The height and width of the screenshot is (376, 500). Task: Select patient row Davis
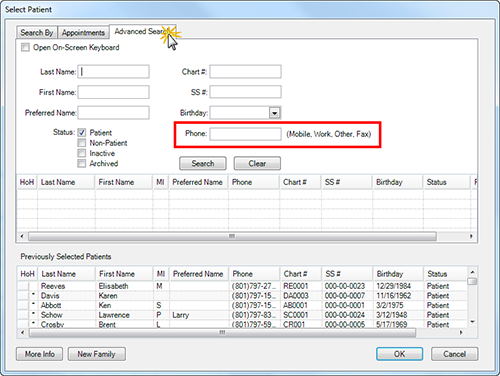tap(242, 296)
